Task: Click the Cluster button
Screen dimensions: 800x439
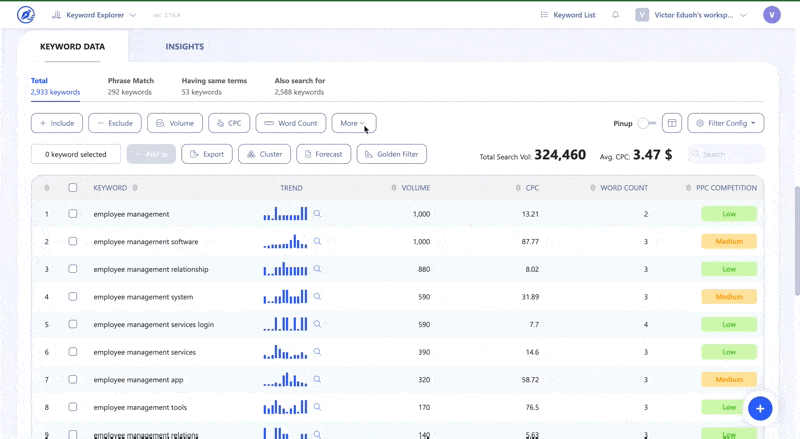Action: (264, 154)
